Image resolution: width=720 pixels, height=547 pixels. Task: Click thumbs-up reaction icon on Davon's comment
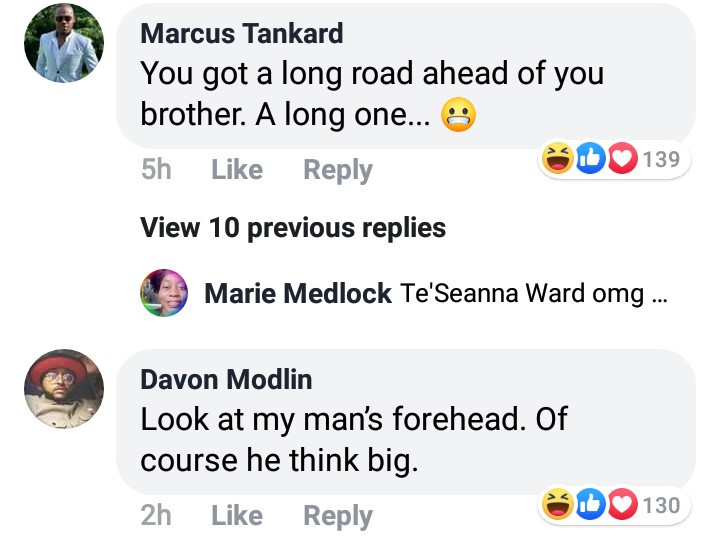tap(591, 504)
